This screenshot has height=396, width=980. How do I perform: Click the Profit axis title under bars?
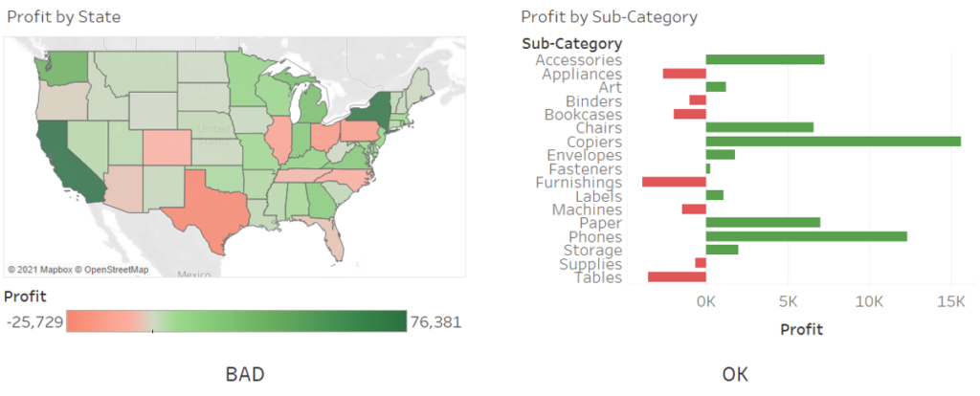802,329
